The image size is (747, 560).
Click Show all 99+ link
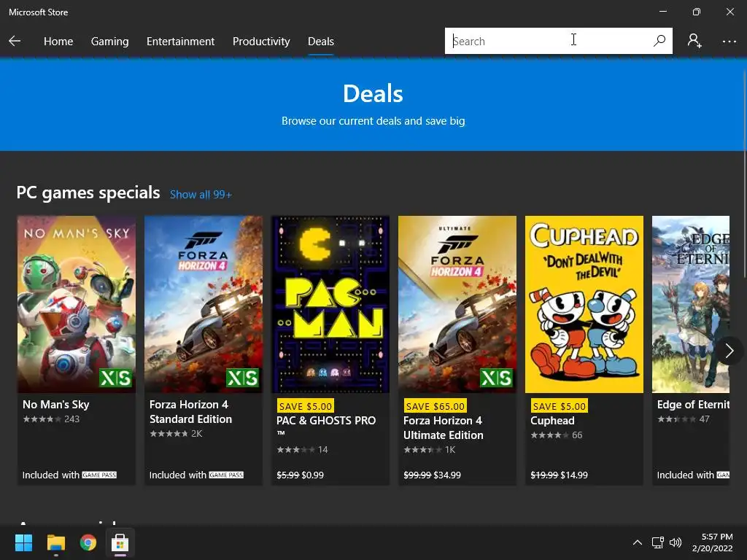pyautogui.click(x=201, y=194)
